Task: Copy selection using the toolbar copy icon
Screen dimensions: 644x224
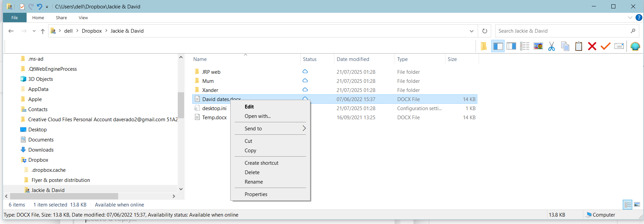Action: coord(565,46)
